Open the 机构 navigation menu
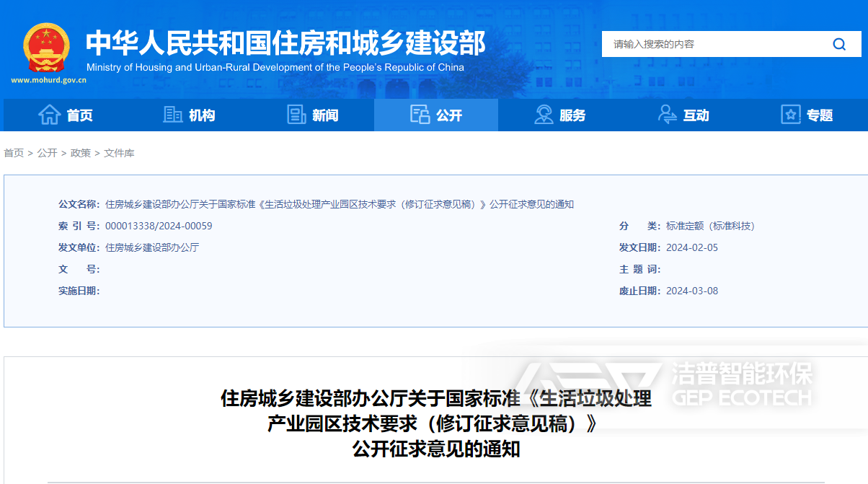The image size is (868, 484). [x=202, y=115]
